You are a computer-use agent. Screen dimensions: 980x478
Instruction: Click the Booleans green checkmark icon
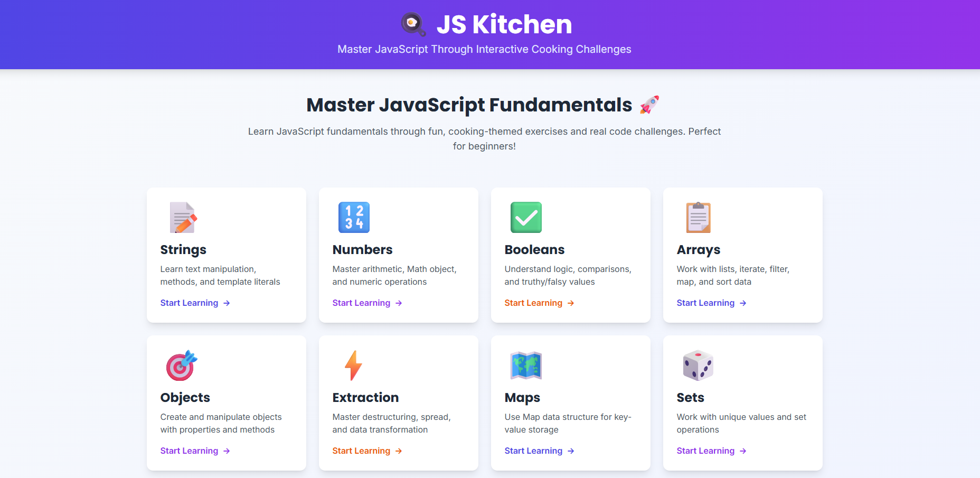[526, 218]
